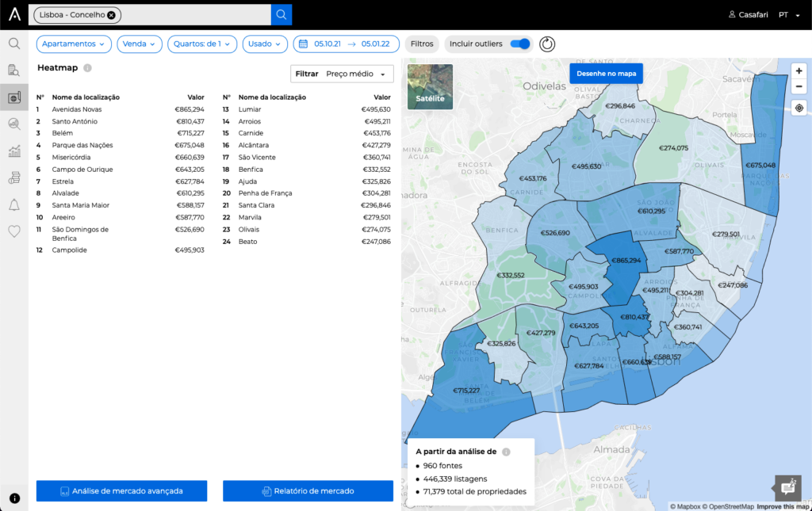Select Avenidas Novas in the list
This screenshot has height=511, width=812.
121,109
